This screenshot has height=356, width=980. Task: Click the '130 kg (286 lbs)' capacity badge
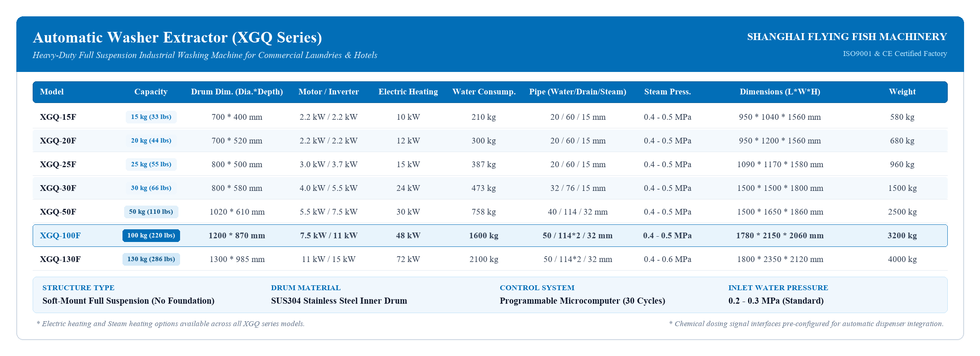point(151,259)
